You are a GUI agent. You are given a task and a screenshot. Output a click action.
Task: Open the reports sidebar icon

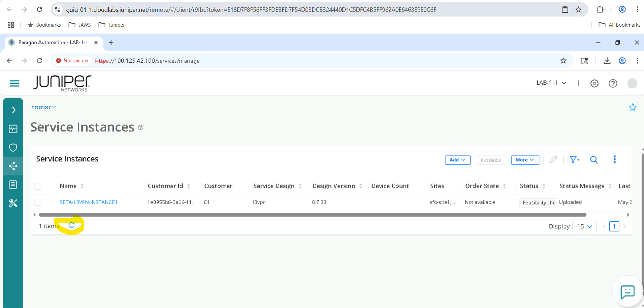(x=13, y=185)
